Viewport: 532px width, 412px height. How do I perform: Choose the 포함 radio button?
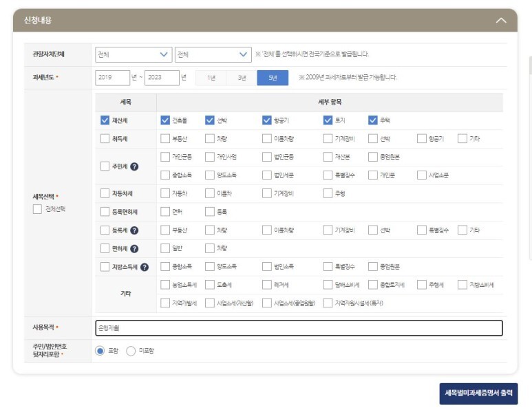tap(100, 351)
